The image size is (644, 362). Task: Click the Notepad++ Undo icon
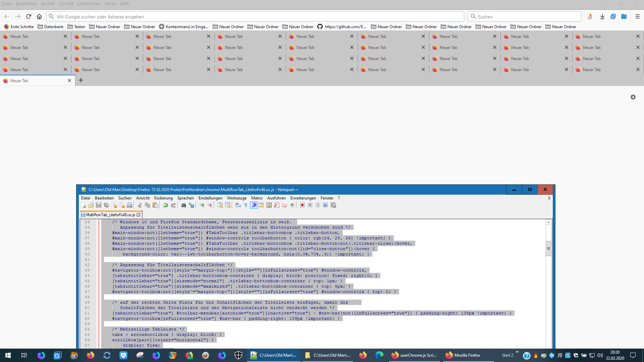(x=165, y=205)
